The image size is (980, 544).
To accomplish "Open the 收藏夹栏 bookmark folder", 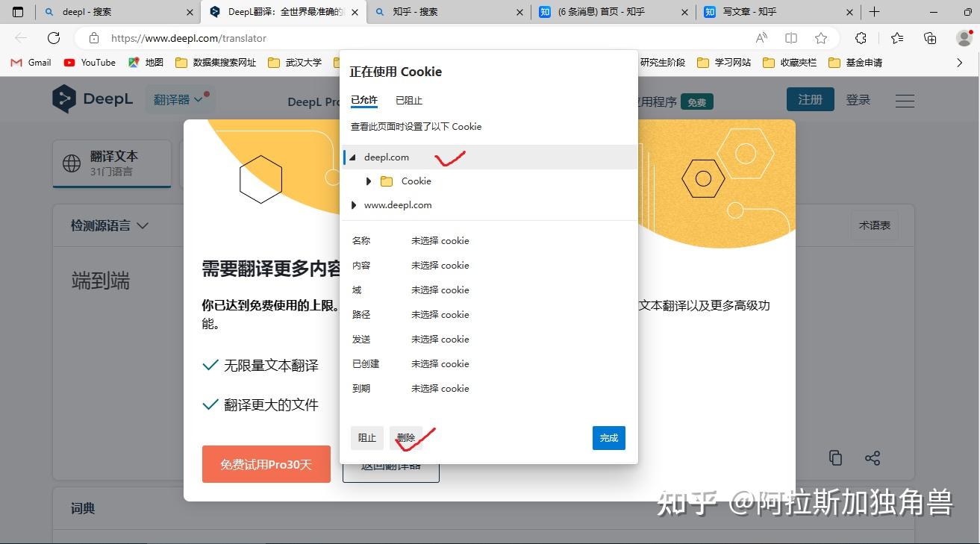I will pos(790,63).
